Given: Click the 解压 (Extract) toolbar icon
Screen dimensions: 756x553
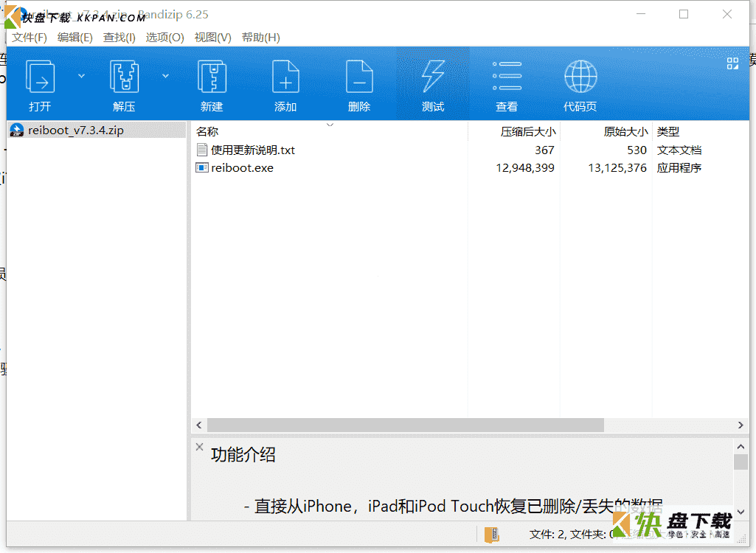Looking at the screenshot, I should click(124, 76).
